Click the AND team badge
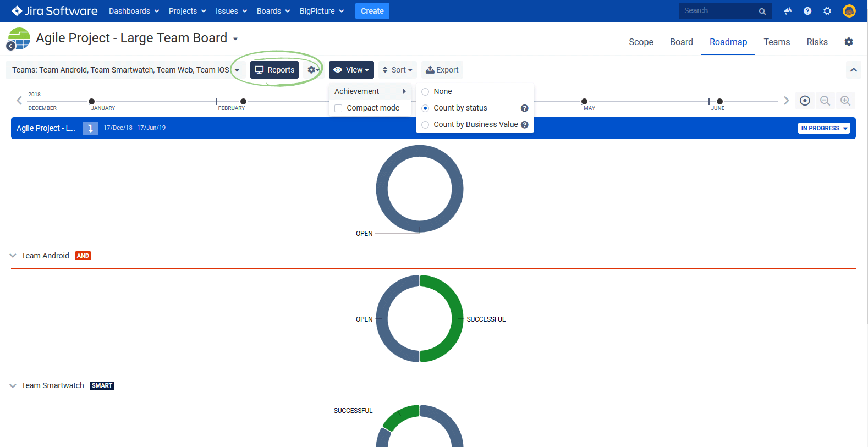Screen dimensions: 868x447 click(83, 256)
